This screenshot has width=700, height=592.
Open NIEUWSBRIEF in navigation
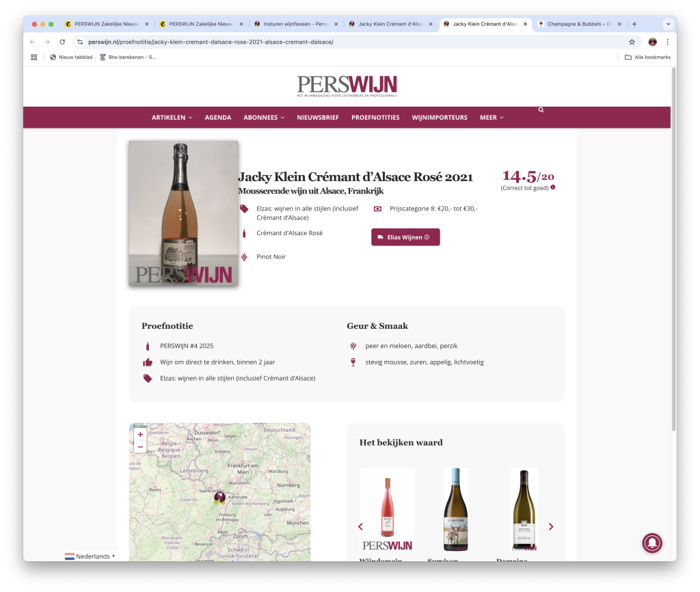[318, 118]
